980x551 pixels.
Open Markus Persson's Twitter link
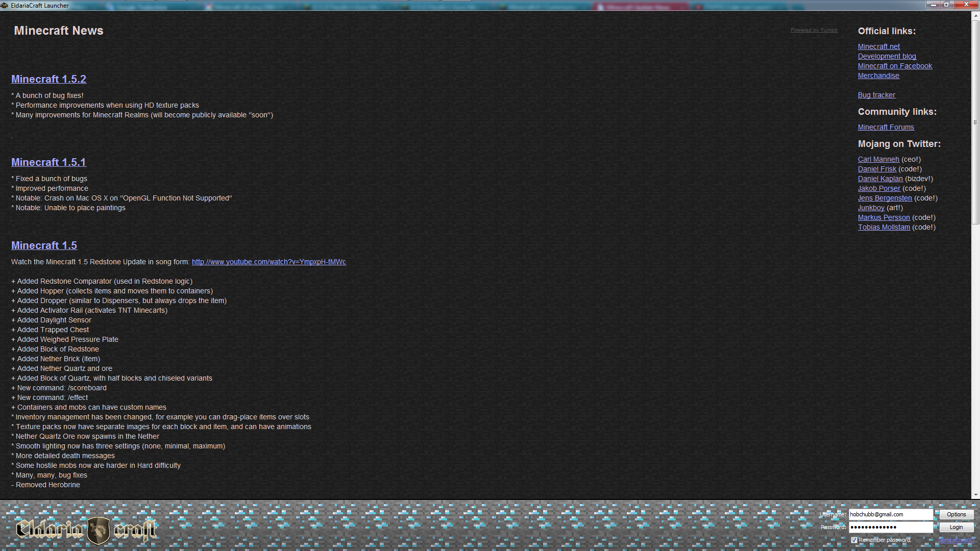pyautogui.click(x=884, y=217)
